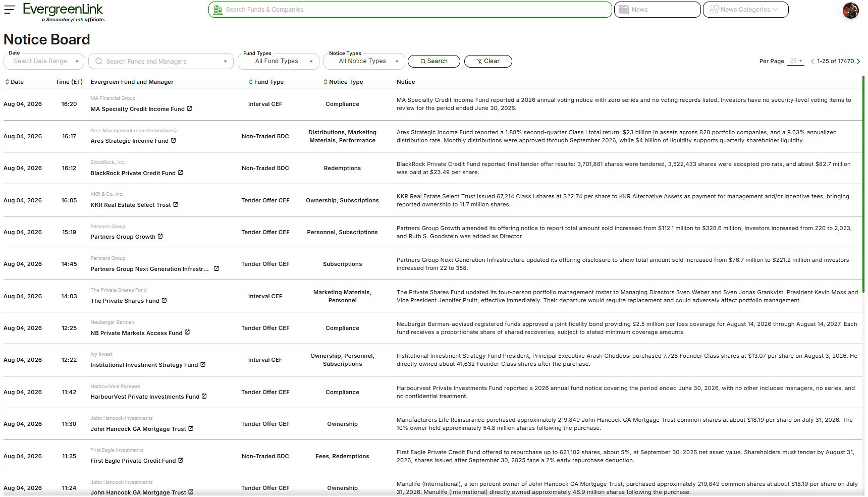Go to next page of notices

click(858, 61)
